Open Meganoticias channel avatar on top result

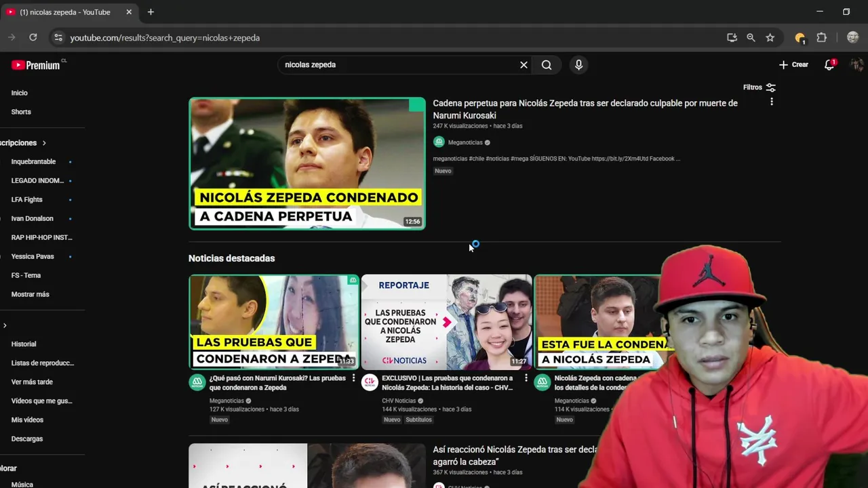point(439,142)
